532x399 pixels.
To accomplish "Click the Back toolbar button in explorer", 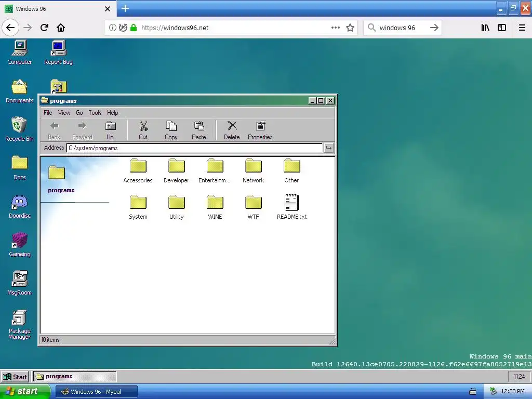I will coord(54,130).
